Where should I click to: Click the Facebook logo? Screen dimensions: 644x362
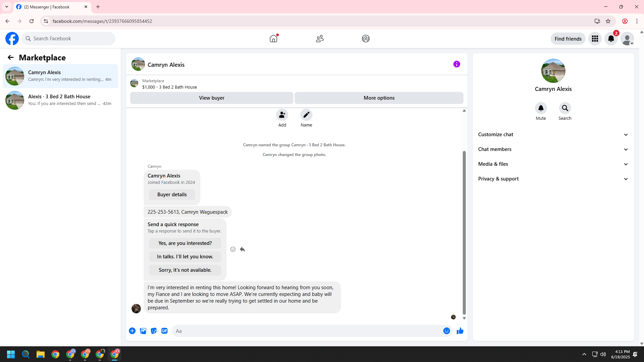tap(12, 39)
